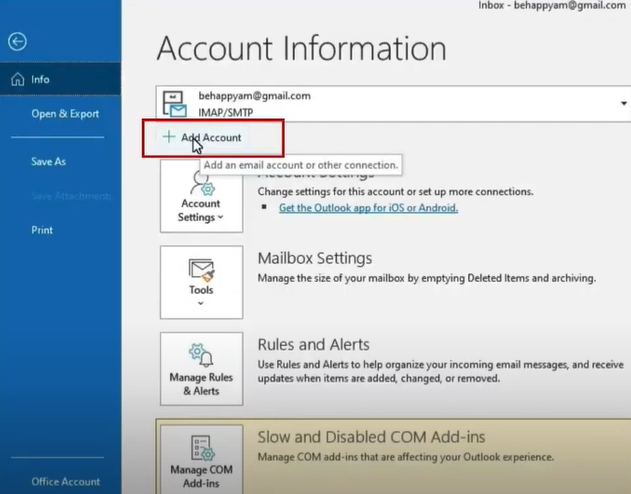Click the Account Information page title
Image resolution: width=631 pixels, height=494 pixels.
(301, 48)
